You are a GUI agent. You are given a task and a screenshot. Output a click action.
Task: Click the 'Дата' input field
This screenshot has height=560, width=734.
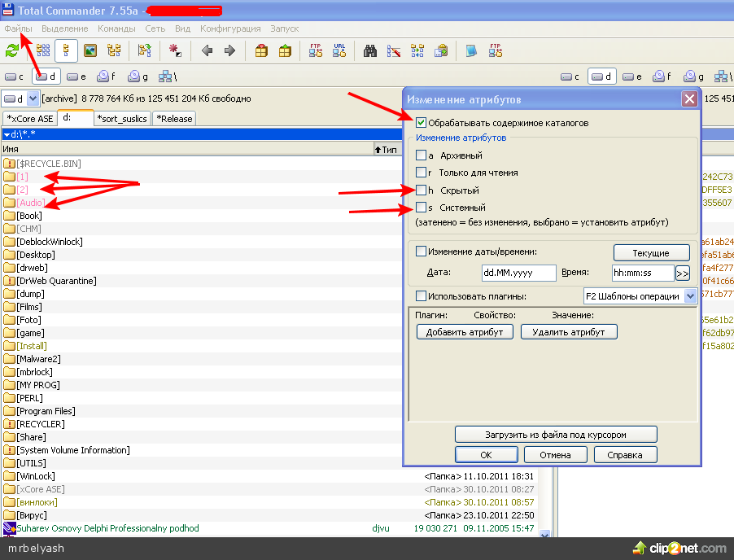(x=518, y=273)
